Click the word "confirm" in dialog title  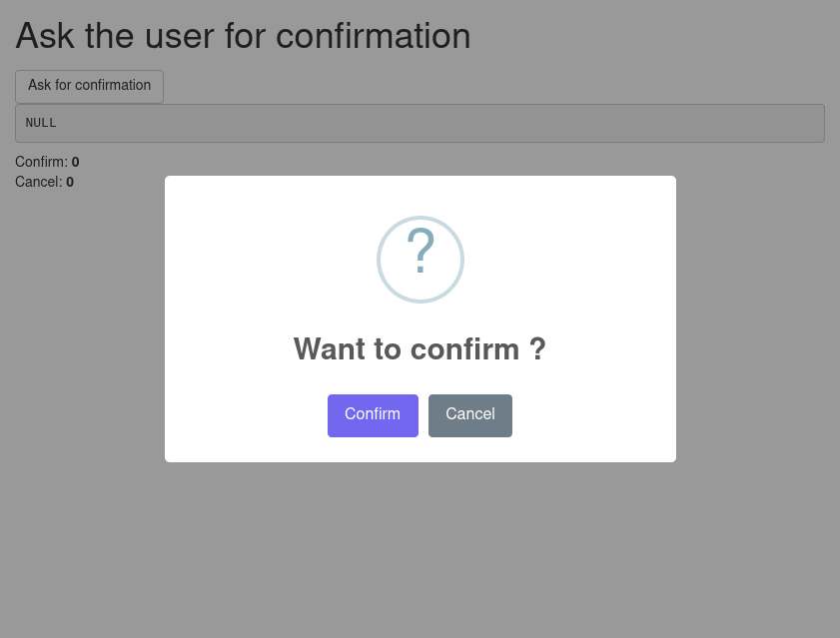(464, 349)
